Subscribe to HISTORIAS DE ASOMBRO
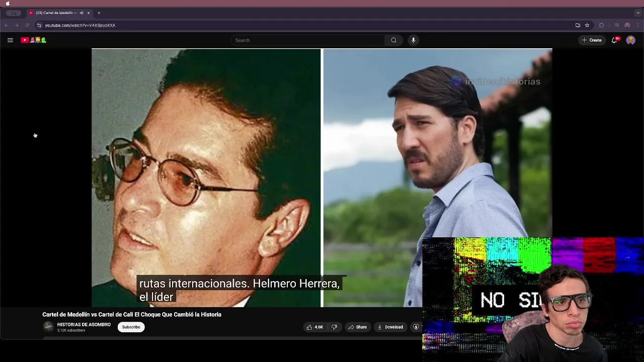Viewport: 644px width, 362px height. coord(131,327)
